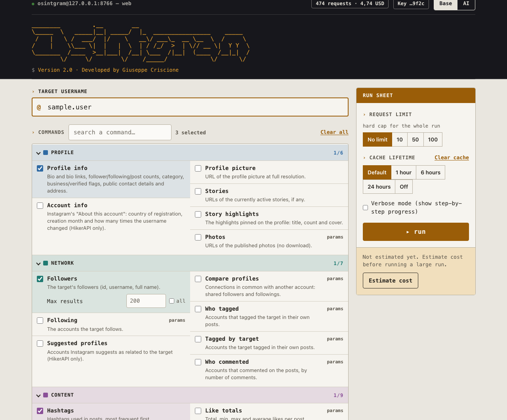Set cache lifetime to 6 hours
This screenshot has width=507, height=420.
(431, 172)
